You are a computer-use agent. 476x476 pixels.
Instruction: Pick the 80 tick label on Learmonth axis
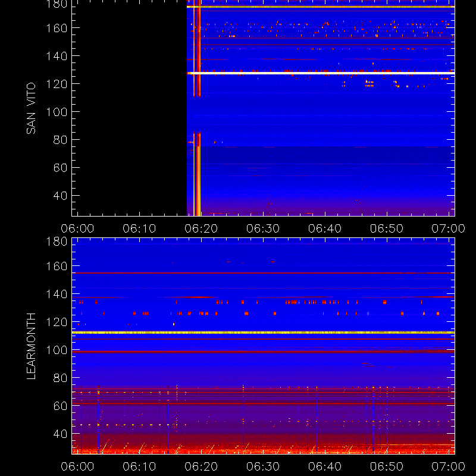pos(60,378)
